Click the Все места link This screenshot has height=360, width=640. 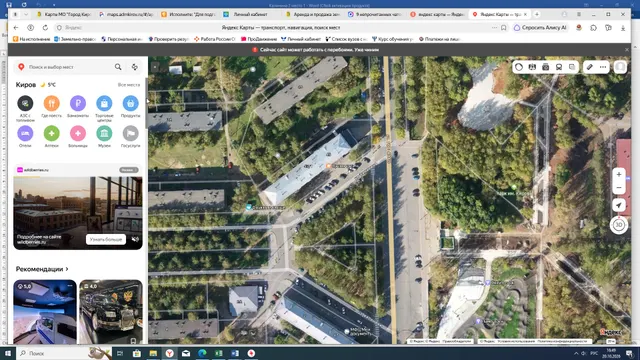pos(129,85)
